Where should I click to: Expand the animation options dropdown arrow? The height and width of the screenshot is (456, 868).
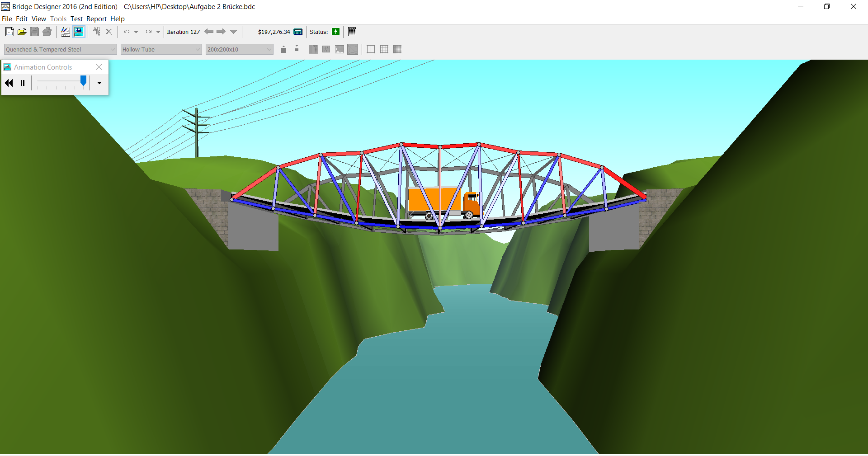click(x=99, y=83)
